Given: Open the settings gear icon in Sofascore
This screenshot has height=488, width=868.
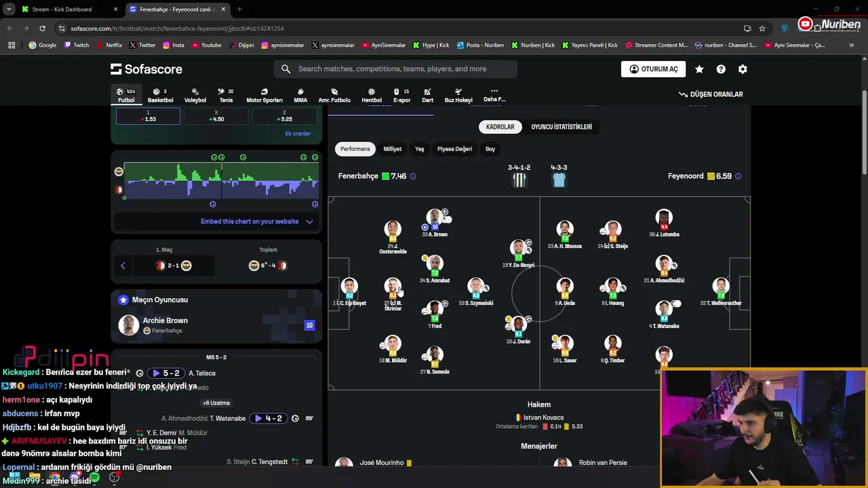Looking at the screenshot, I should click(x=743, y=69).
